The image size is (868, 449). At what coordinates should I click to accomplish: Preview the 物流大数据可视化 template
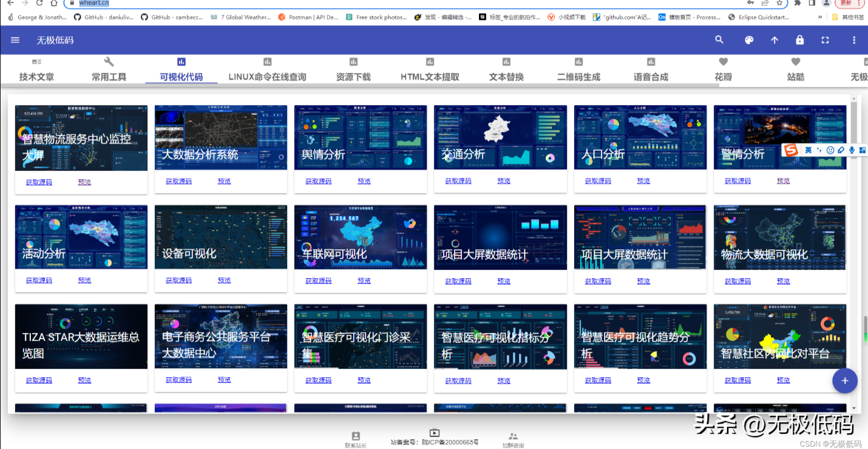pyautogui.click(x=783, y=281)
